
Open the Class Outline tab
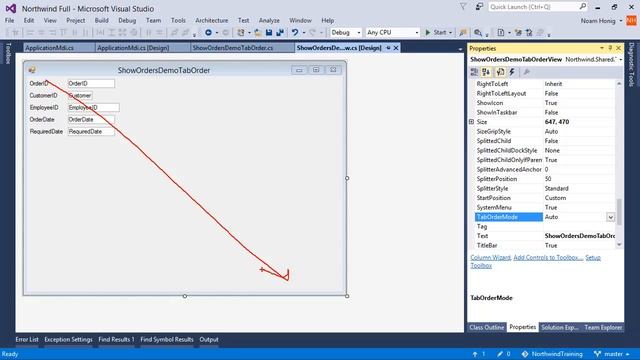pos(487,327)
